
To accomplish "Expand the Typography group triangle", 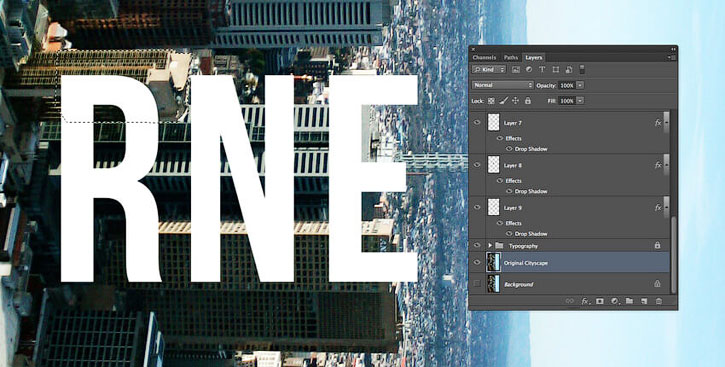I will coord(490,245).
